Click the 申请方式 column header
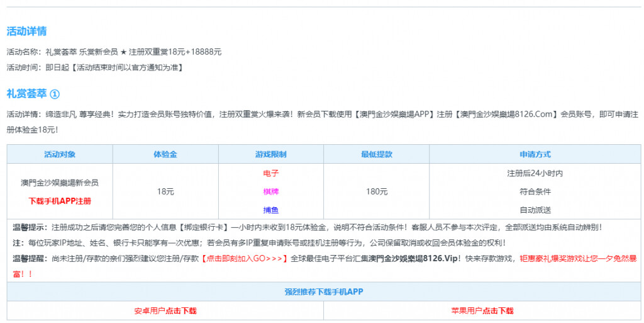Viewport: 644px width, 323px height. (535, 154)
